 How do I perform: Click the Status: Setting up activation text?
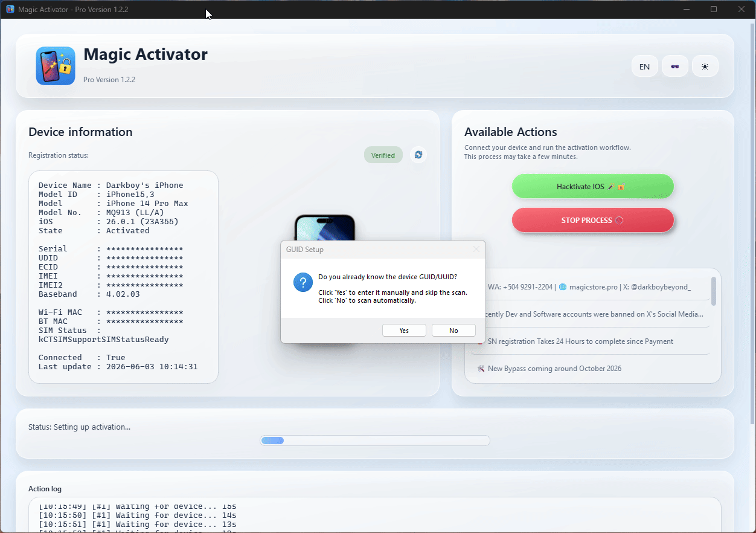click(79, 427)
